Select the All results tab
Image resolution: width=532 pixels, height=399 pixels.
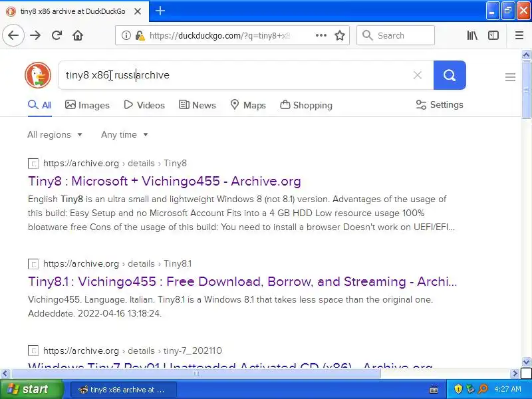pos(39,105)
